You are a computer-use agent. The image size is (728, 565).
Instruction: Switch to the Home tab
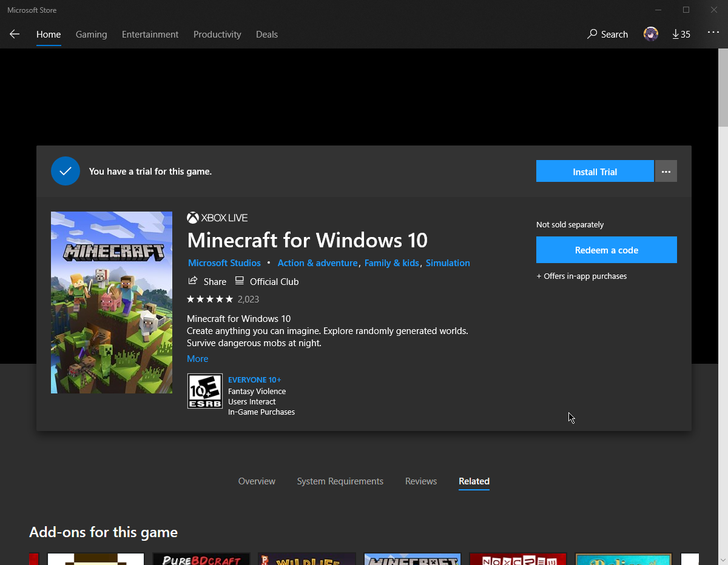click(x=49, y=35)
